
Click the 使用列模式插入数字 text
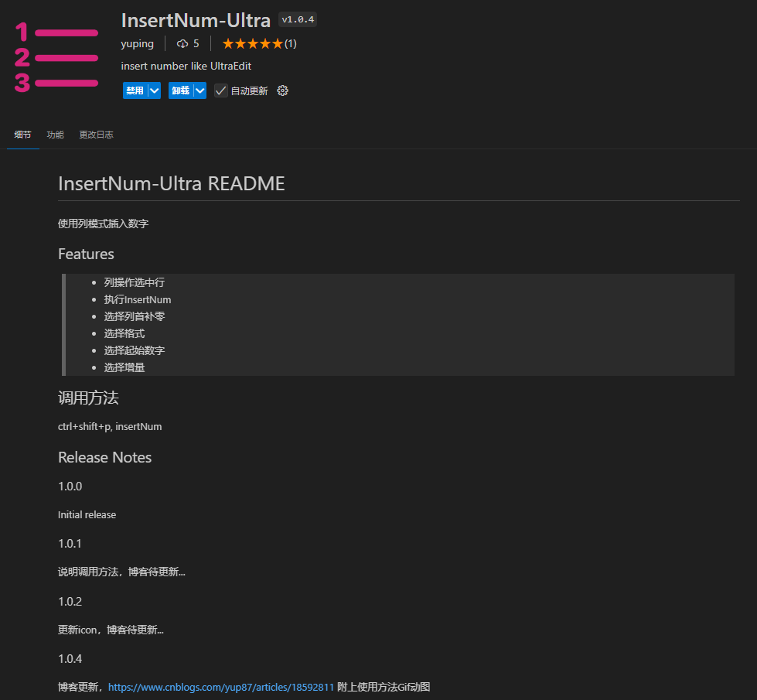pos(104,224)
